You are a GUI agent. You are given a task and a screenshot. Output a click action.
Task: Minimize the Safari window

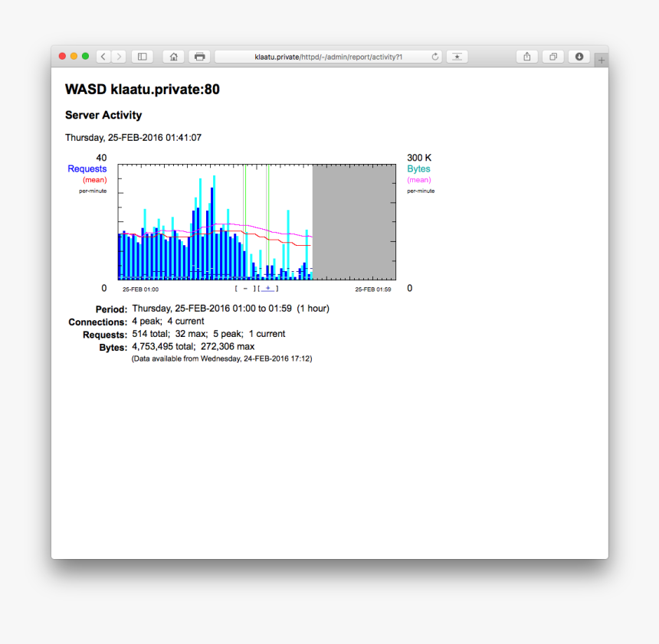[x=74, y=57]
